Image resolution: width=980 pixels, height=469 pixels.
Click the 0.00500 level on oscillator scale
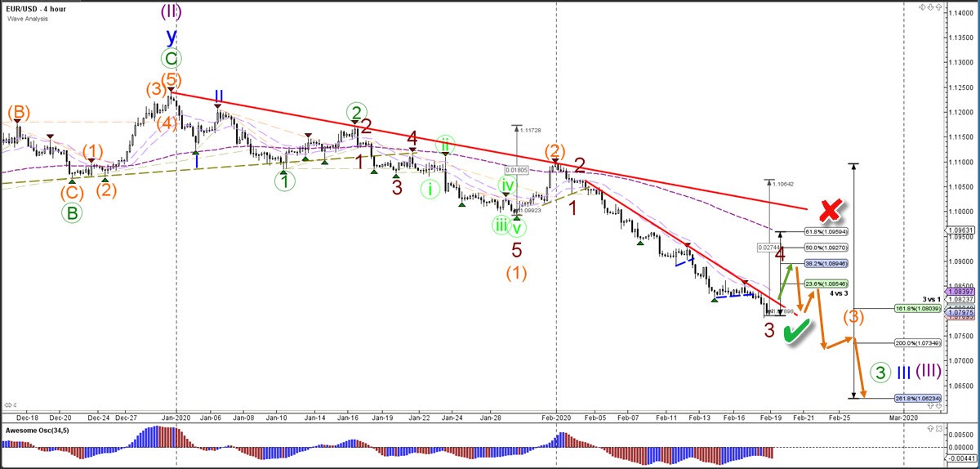961,435
